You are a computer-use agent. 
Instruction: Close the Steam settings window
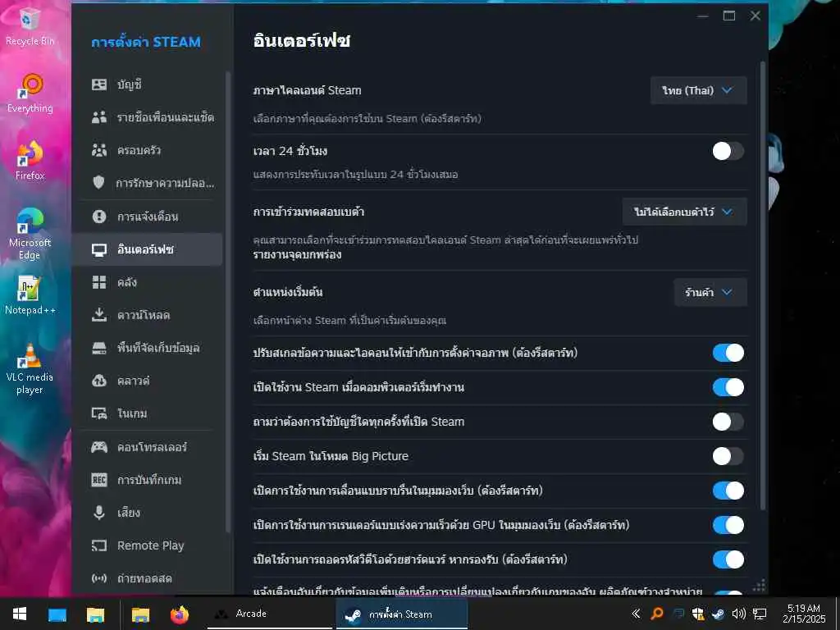click(756, 16)
